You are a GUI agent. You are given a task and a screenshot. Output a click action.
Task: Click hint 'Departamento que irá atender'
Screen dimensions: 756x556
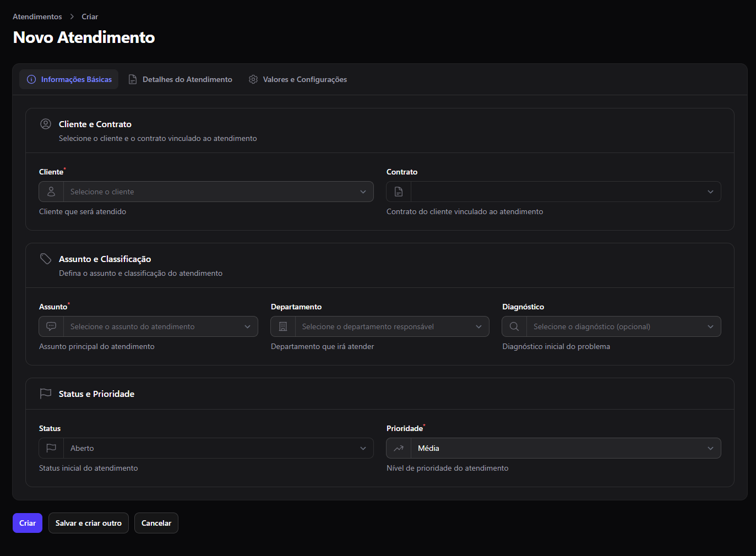[323, 346]
